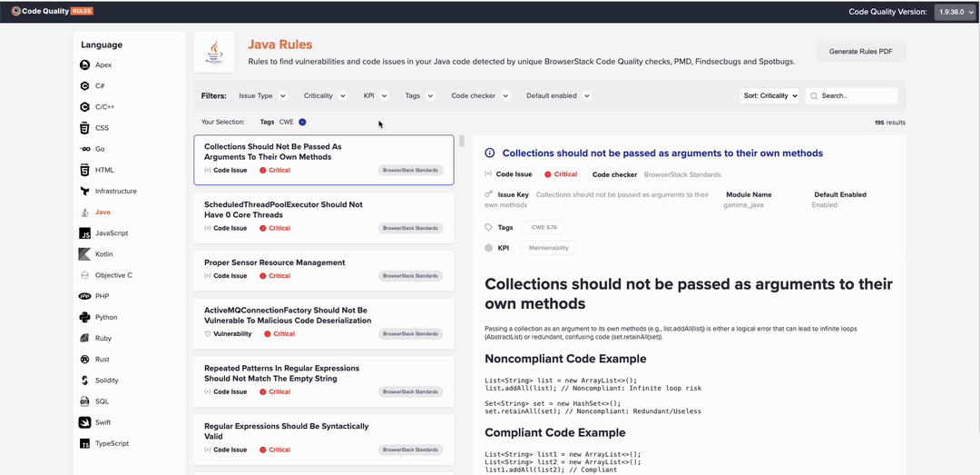Click the HTML language icon

(x=84, y=170)
